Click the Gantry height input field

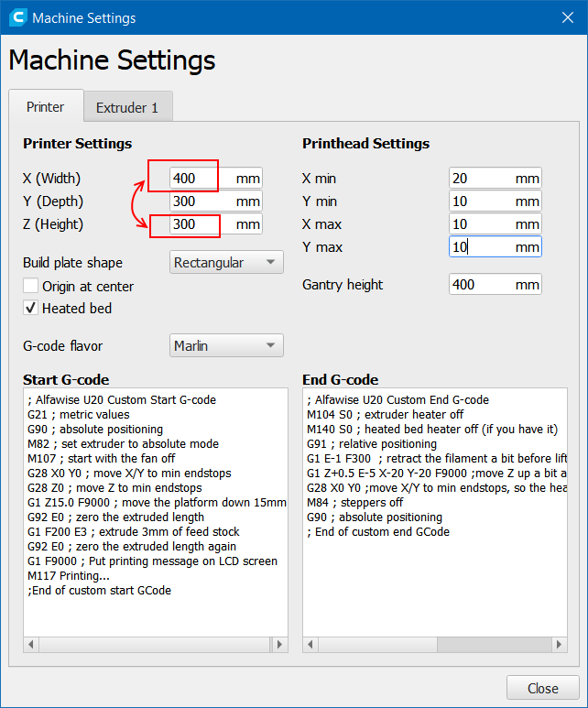495,285
